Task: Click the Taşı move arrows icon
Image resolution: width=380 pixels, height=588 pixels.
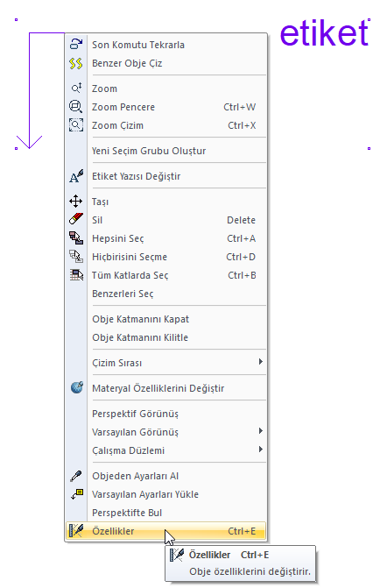Action: [76, 201]
